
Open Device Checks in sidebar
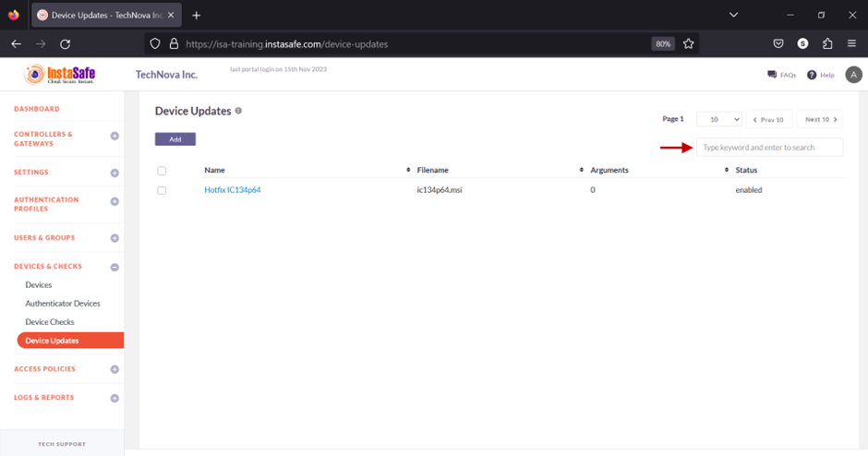click(49, 322)
